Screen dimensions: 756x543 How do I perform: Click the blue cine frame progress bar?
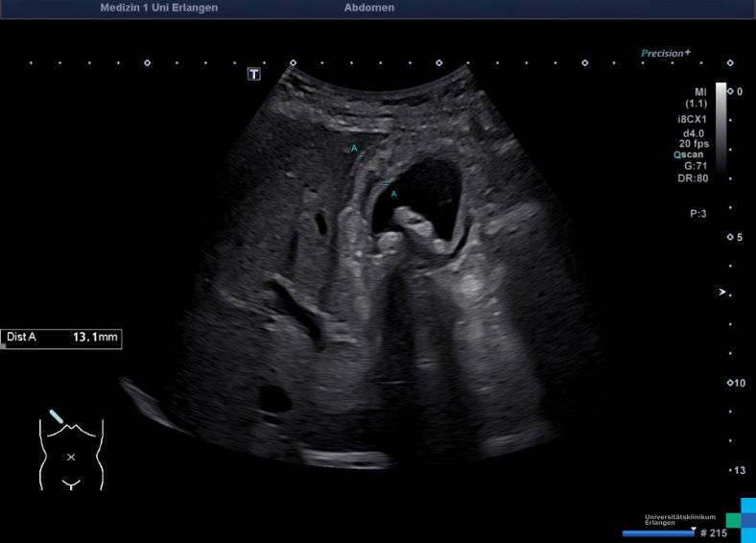point(657,532)
